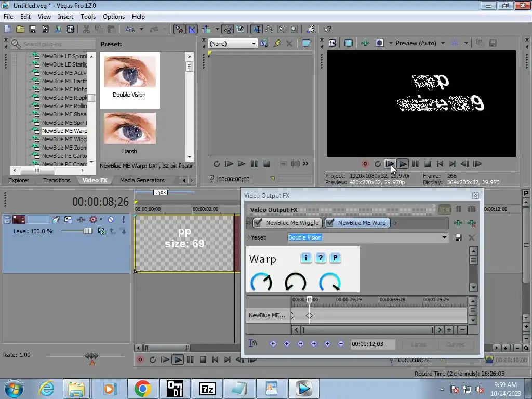This screenshot has height=399, width=532.
Task: Click the black middle Warp dial knob
Action: [x=296, y=282]
